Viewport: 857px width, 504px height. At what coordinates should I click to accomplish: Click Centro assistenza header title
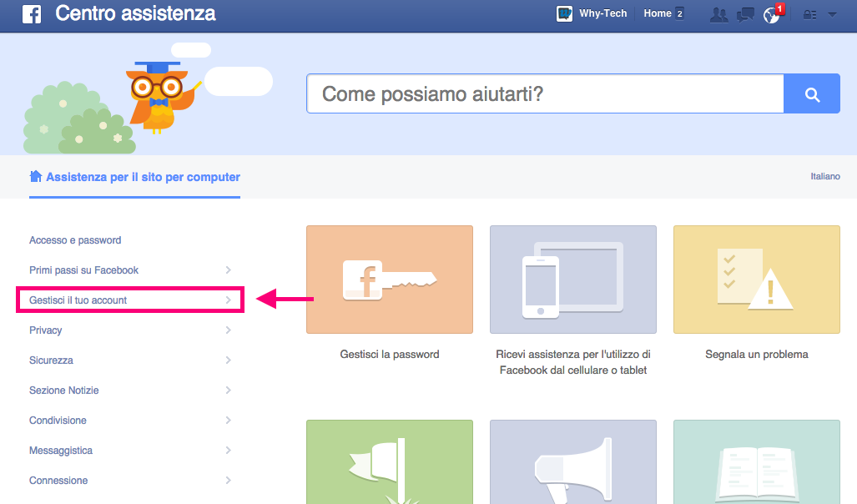135,13
